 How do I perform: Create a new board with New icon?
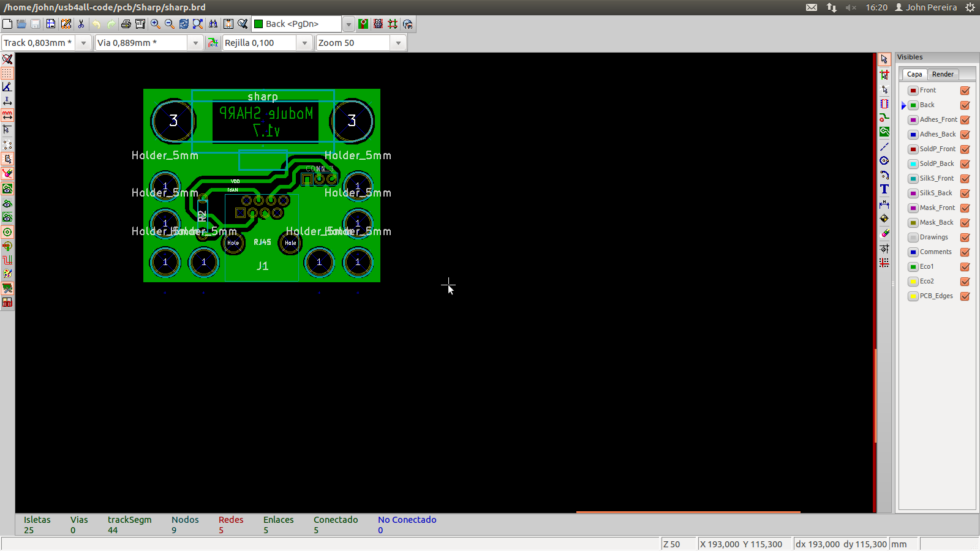tap(7, 24)
